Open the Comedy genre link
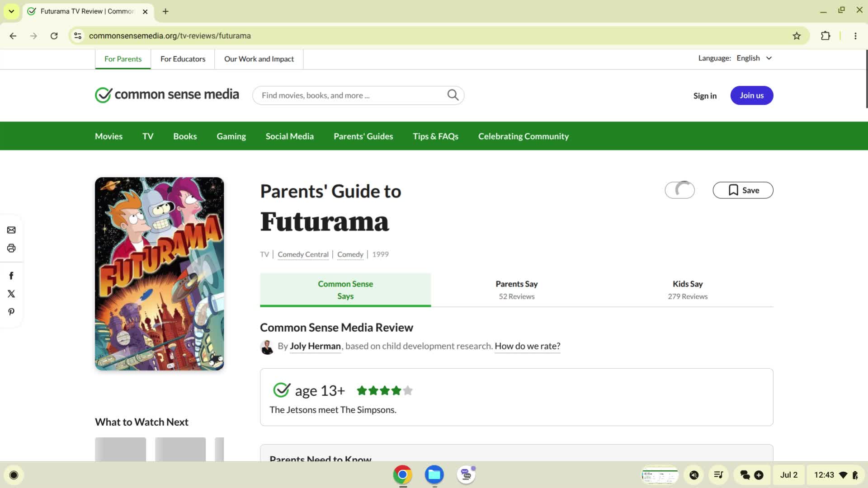The image size is (868, 488). [350, 254]
